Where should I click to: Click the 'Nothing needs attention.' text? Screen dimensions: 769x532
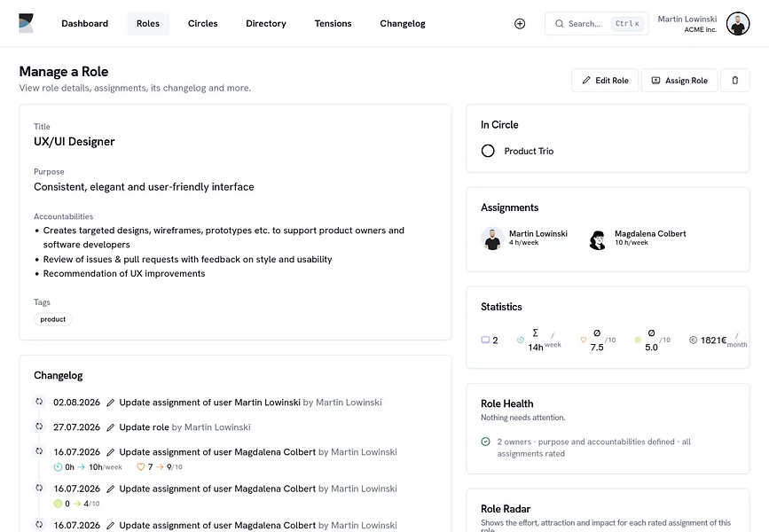click(522, 418)
